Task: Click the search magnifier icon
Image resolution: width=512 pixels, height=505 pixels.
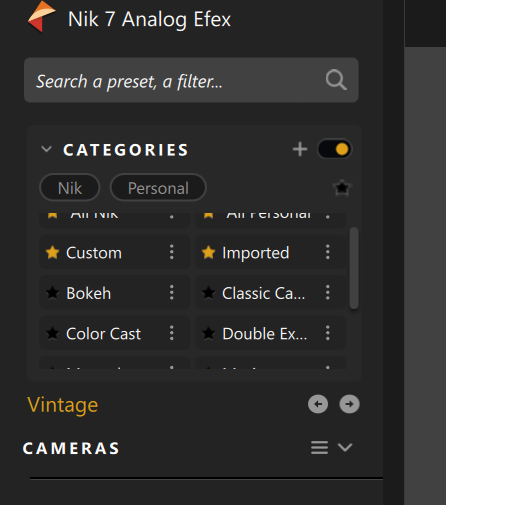Action: coord(336,80)
